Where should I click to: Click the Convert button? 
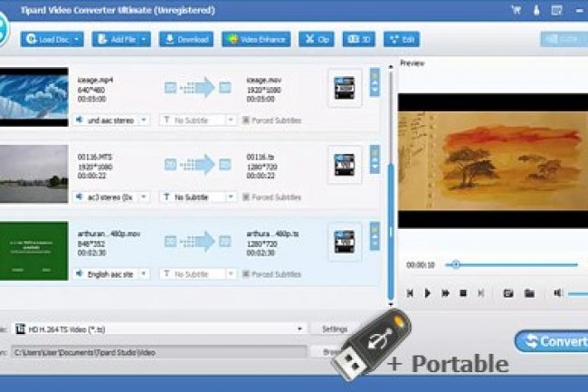coord(552,341)
